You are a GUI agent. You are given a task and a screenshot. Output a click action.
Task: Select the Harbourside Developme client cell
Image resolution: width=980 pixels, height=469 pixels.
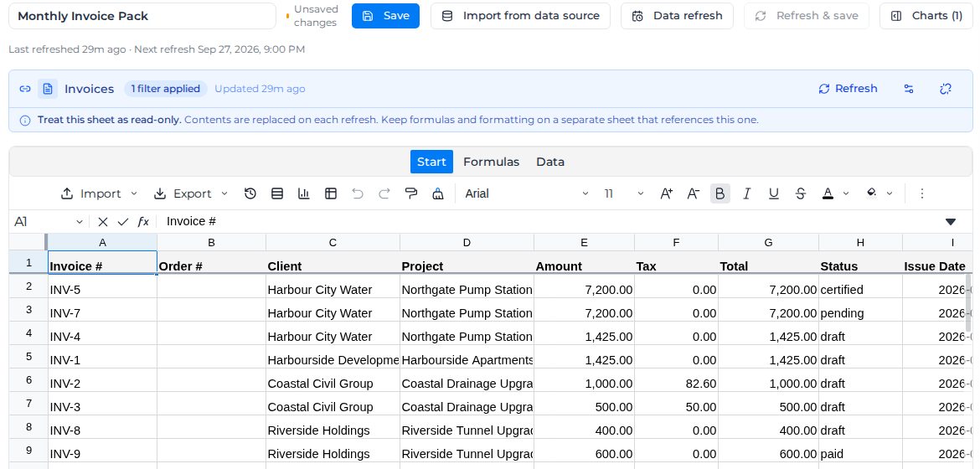point(333,357)
